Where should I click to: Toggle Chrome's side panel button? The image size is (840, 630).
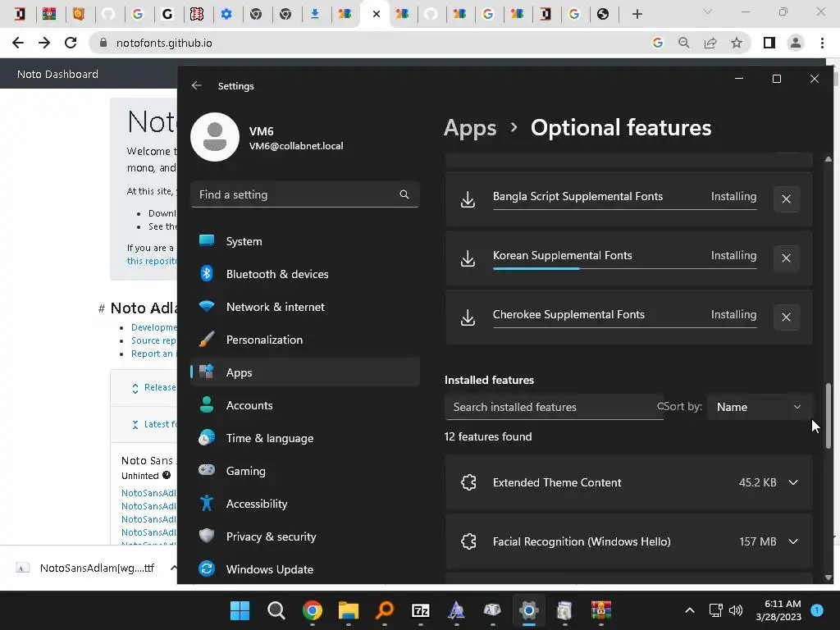[x=769, y=43]
